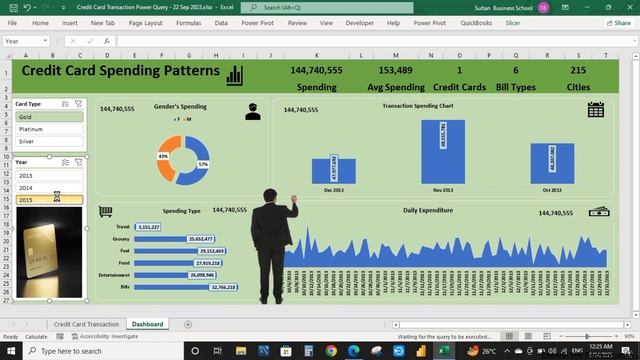Switch to Page Break Preview
The height and width of the screenshot is (360, 640).
(x=547, y=336)
